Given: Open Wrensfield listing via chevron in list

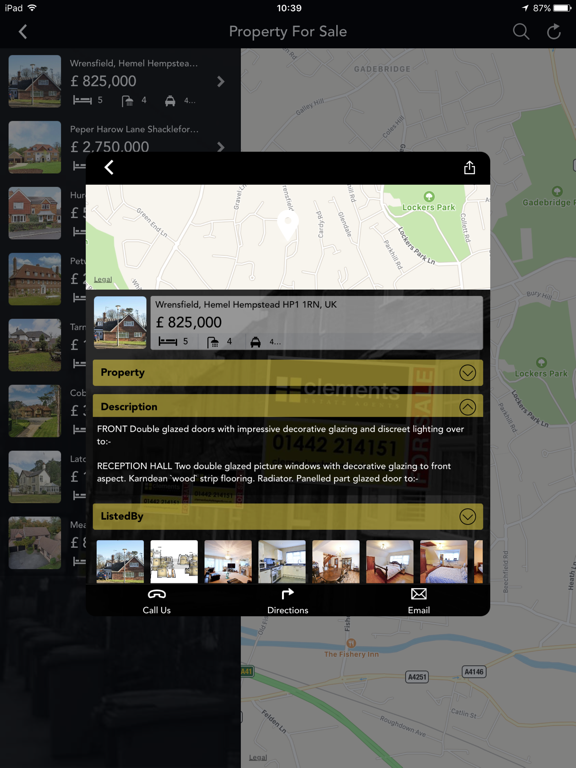Looking at the screenshot, I should 221,81.
